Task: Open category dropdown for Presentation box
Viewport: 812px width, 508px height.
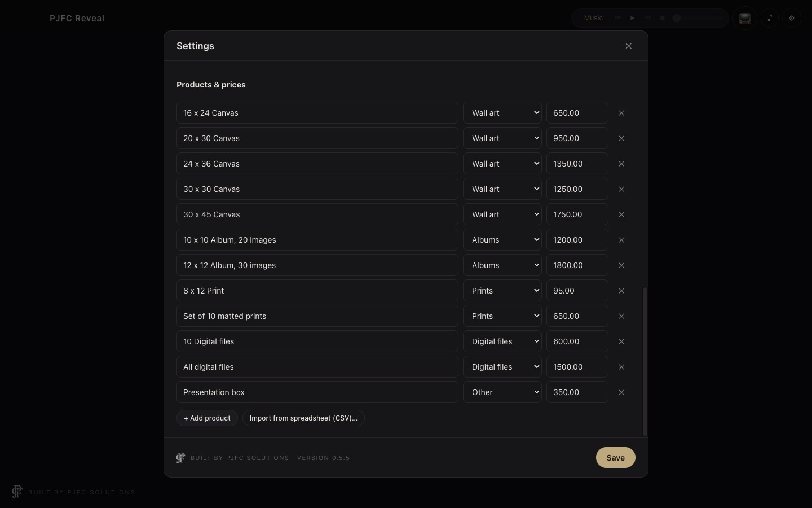Action: [502, 392]
